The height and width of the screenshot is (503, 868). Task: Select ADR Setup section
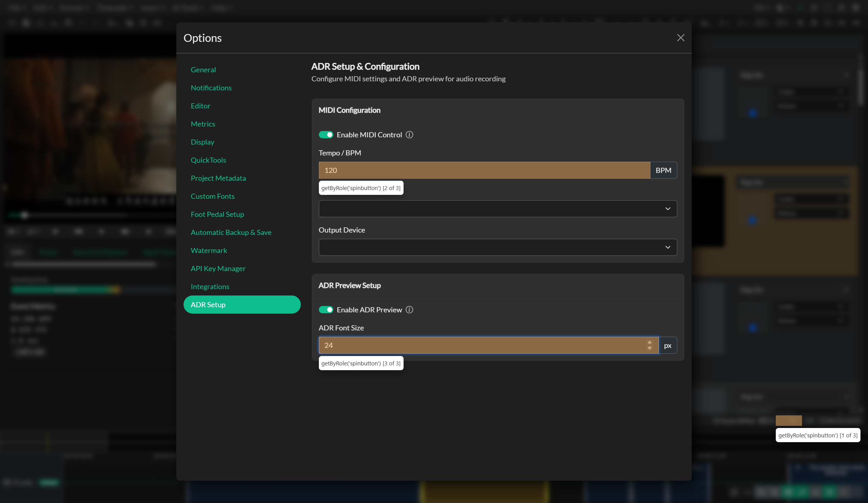pos(242,305)
